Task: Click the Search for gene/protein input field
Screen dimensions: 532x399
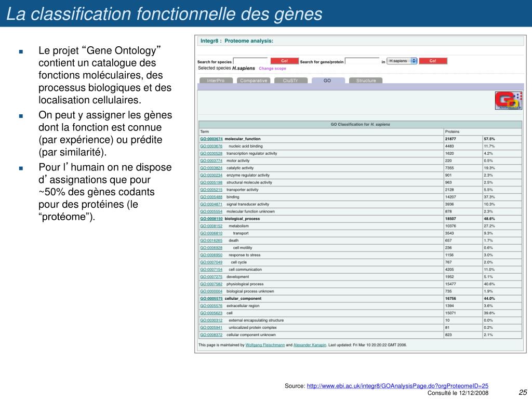Action: pos(362,61)
